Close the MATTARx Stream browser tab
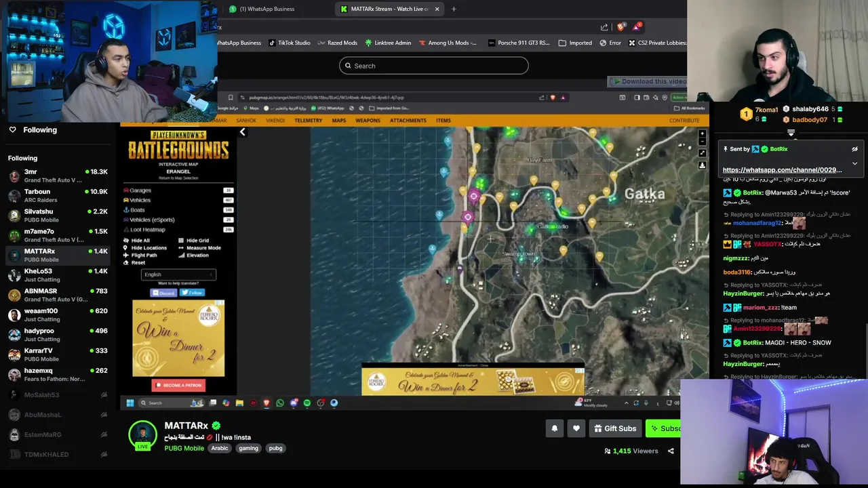 [x=437, y=9]
